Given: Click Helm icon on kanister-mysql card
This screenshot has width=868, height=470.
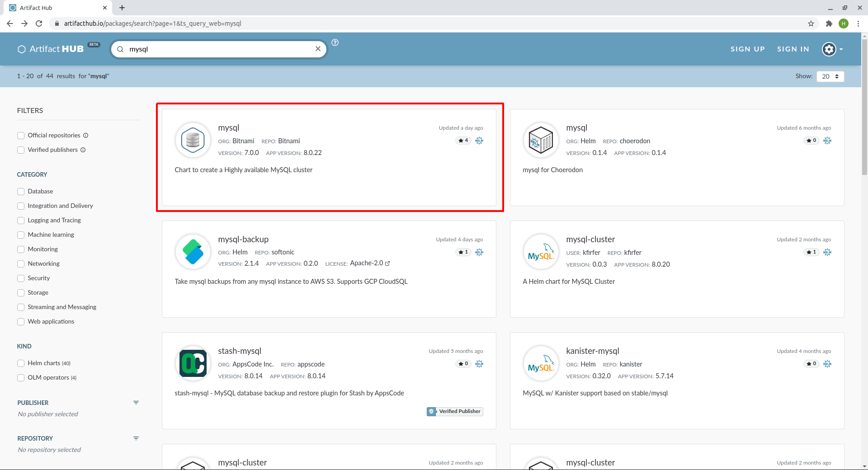Looking at the screenshot, I should coord(827,364).
